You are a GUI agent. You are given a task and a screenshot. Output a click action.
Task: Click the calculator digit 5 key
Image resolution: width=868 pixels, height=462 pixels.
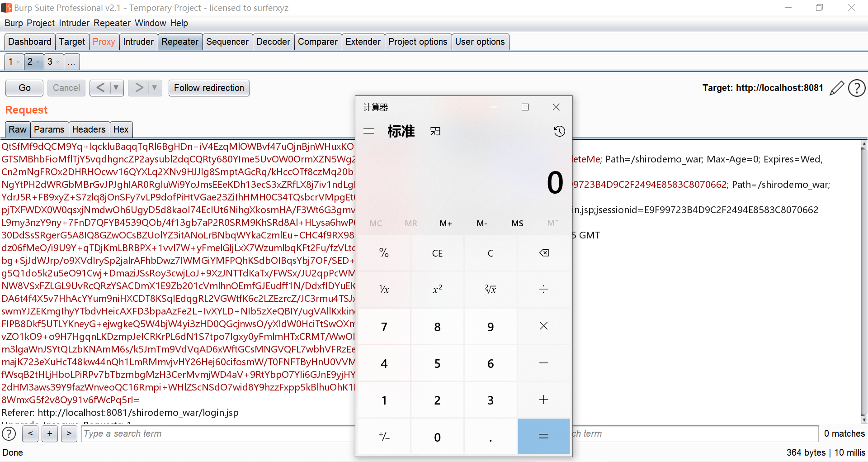tap(437, 363)
